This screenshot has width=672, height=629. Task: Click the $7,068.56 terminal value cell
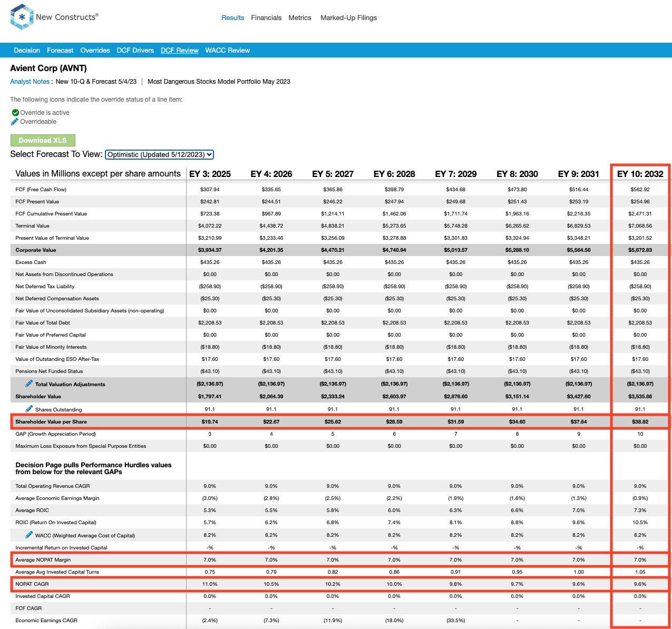tap(640, 226)
